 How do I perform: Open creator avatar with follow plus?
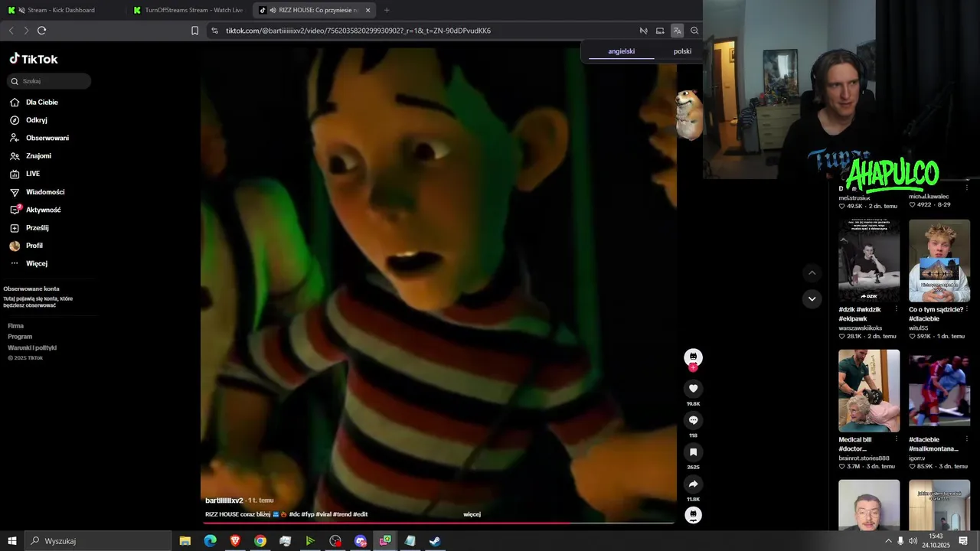coord(693,358)
